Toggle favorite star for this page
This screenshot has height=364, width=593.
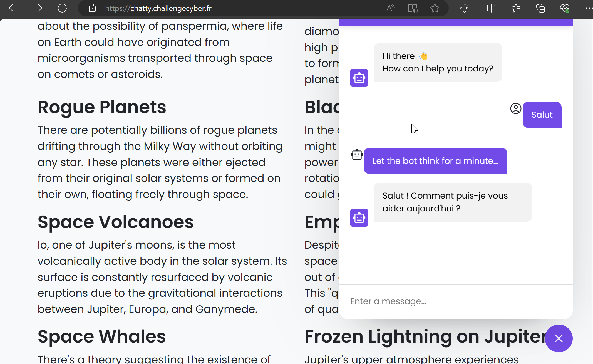435,8
